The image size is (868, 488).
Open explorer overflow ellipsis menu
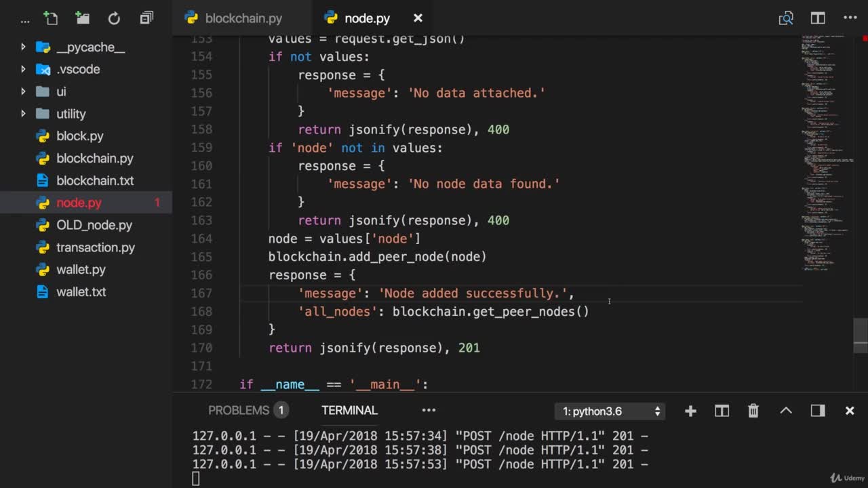click(x=25, y=20)
